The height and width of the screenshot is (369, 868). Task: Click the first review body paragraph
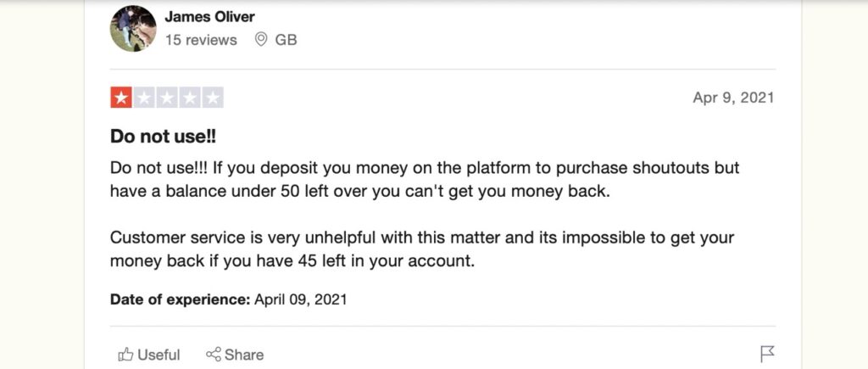(425, 180)
